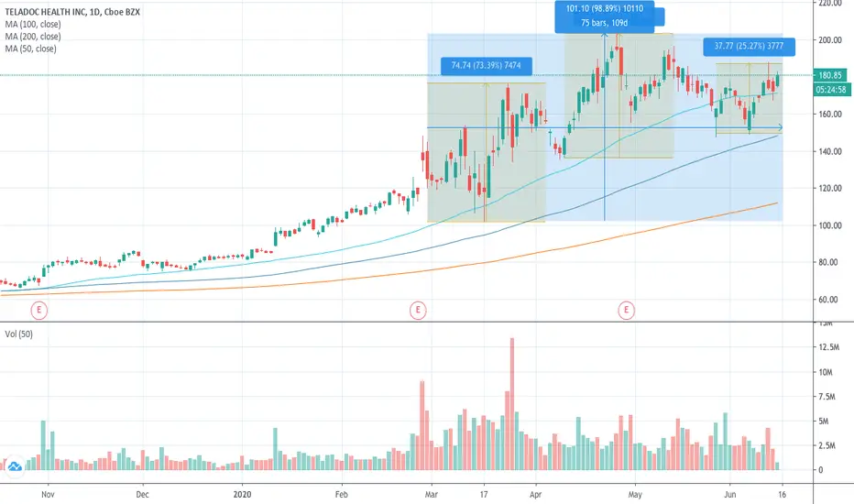Select the MA (50, close) indicator label
Image resolution: width=854 pixels, height=504 pixels.
pos(30,49)
